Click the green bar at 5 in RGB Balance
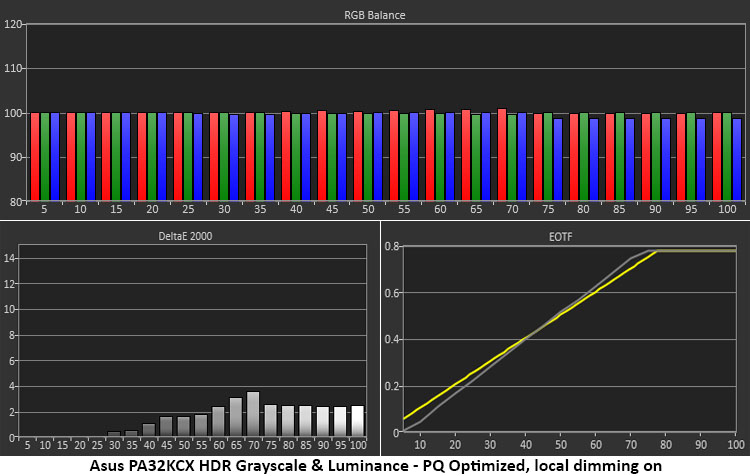This screenshot has height=476, width=750. pyautogui.click(x=45, y=156)
